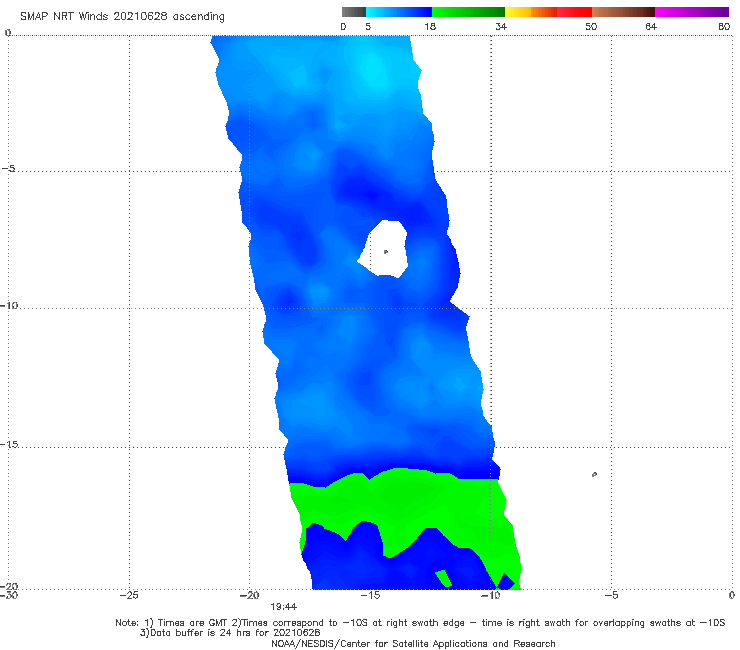Click the brown segment of the color bar
This screenshot has width=740, height=650.
pyautogui.click(x=623, y=12)
